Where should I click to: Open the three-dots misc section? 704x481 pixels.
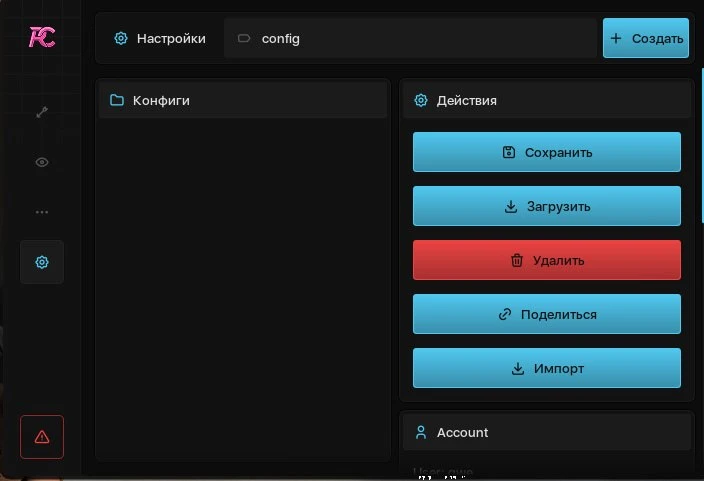tap(42, 212)
